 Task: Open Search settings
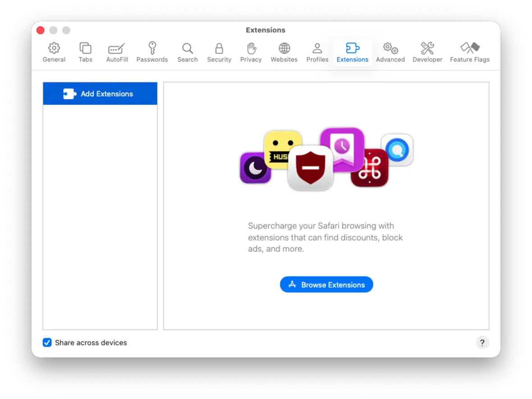(188, 52)
